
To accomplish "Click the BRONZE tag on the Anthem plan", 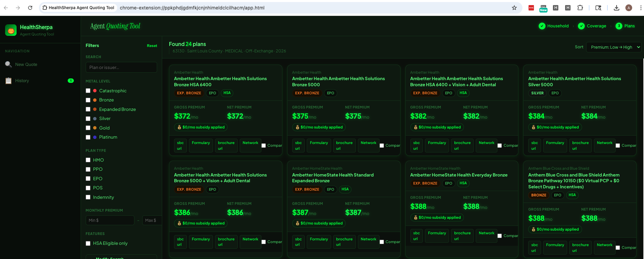I will click(539, 195).
